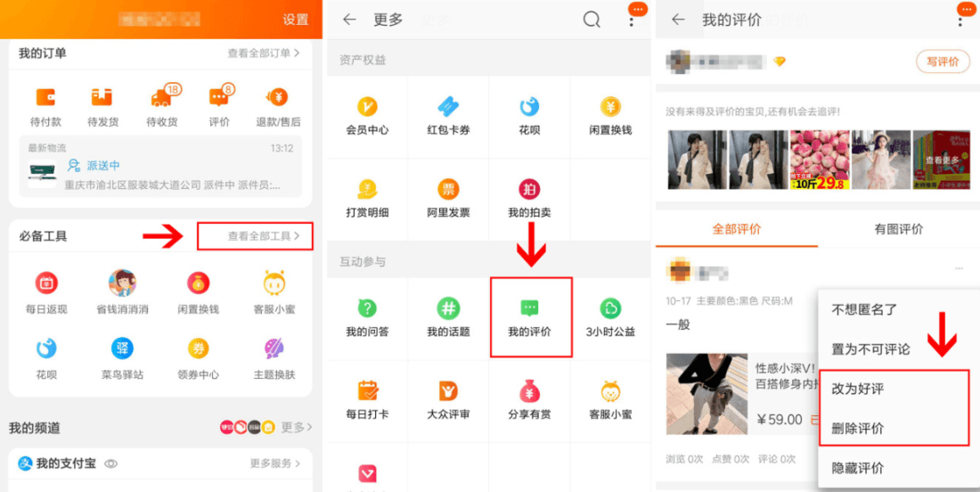Viewport: 980px width, 492px height.
Task: Expand 更多 next to 我的频道
Action: pyautogui.click(x=297, y=428)
